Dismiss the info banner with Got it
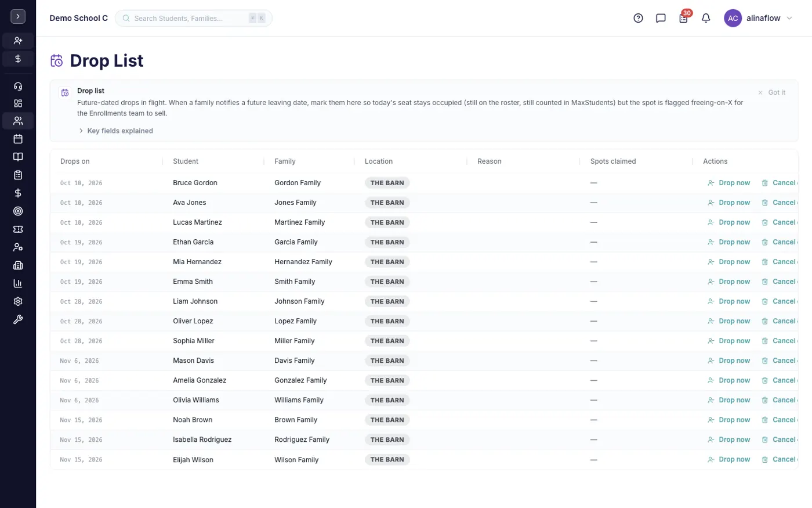 click(772, 92)
